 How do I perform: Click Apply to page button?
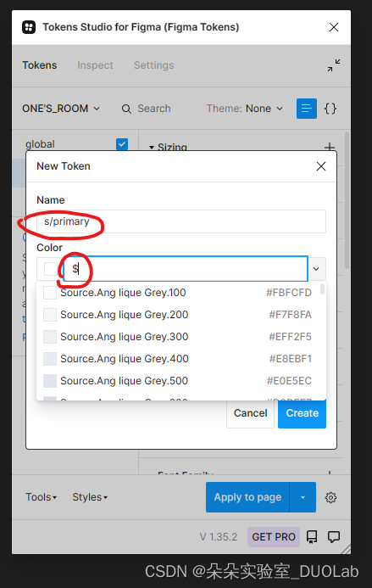point(247,497)
